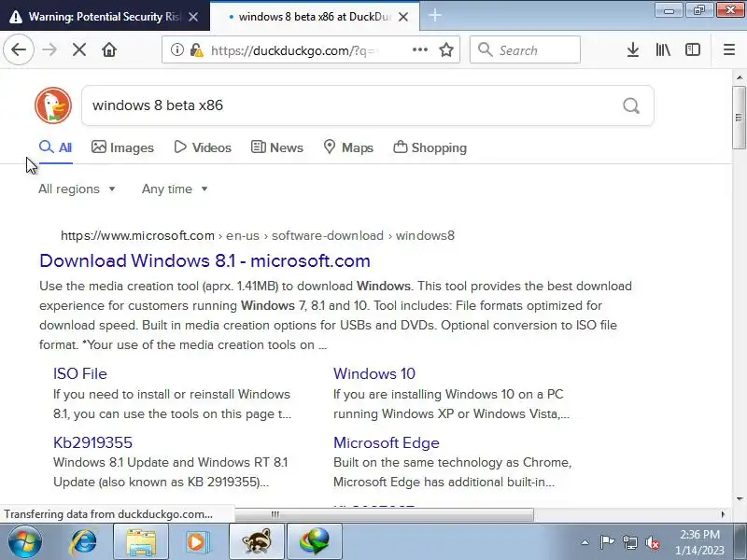747x560 pixels.
Task: Open the Microsoft Edge sublink
Action: coord(387,442)
